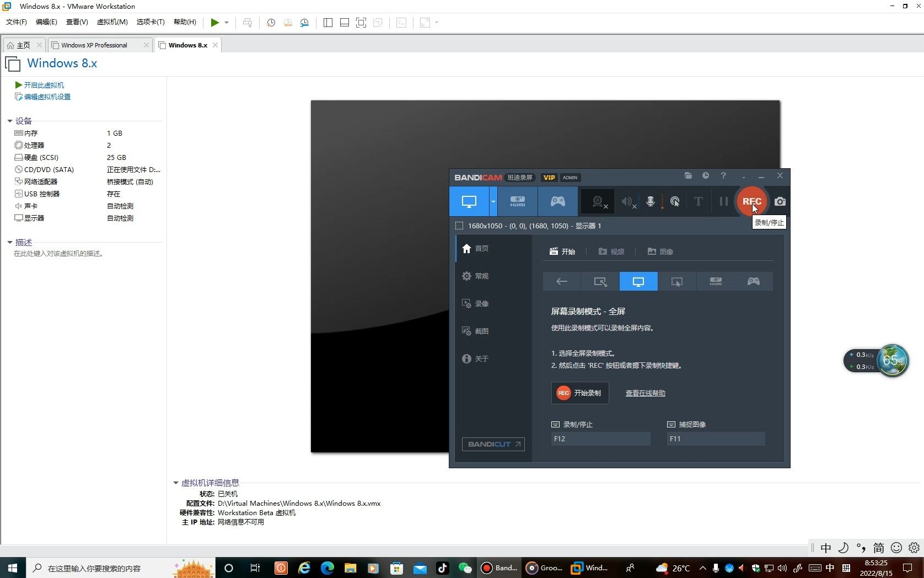Open the power options dropdown arrow beside play

pyautogui.click(x=227, y=23)
